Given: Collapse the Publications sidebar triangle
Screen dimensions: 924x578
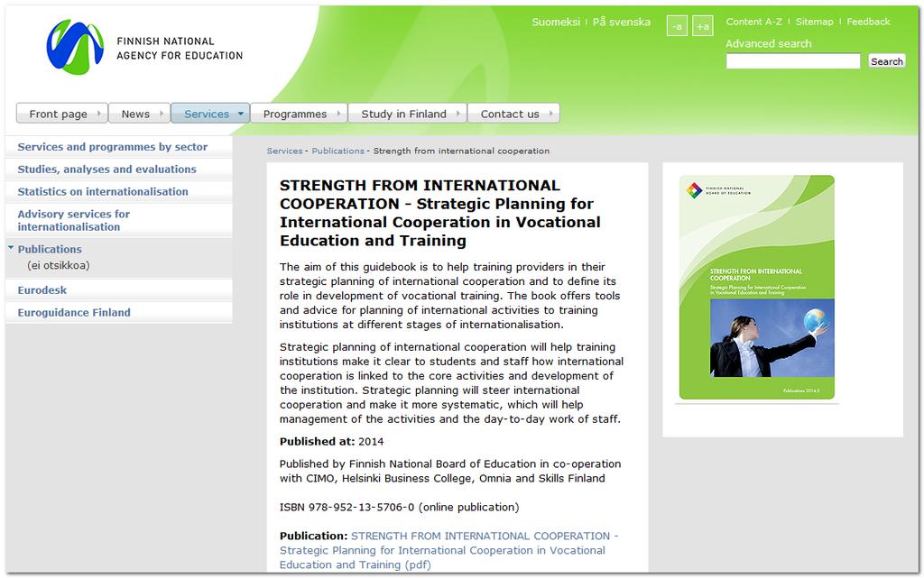Looking at the screenshot, I should [x=11, y=248].
